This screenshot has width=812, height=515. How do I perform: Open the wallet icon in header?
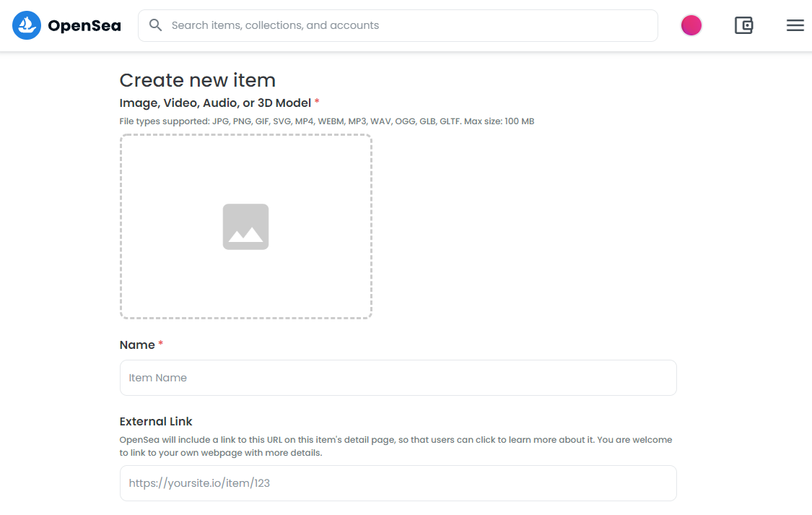[743, 25]
